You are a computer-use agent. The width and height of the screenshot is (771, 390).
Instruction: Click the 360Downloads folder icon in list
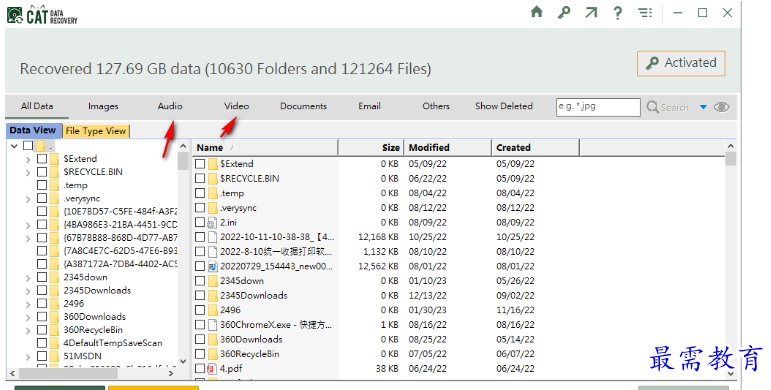pos(212,339)
